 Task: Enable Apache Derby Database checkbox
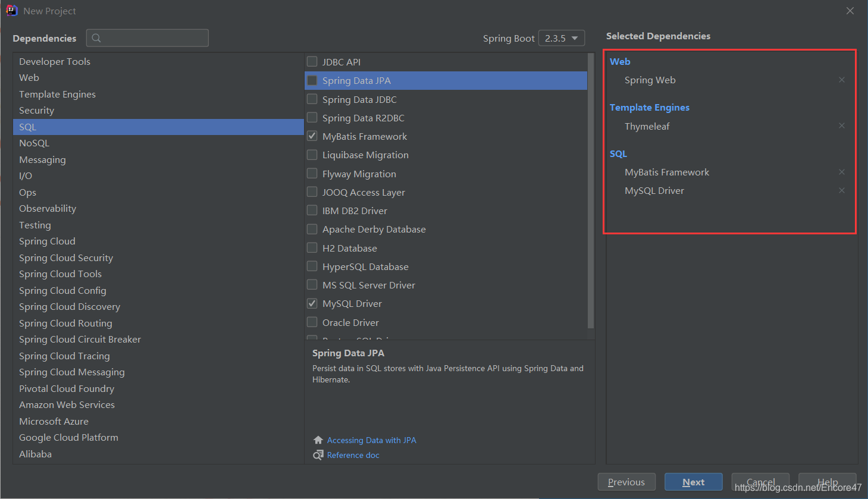[312, 229]
